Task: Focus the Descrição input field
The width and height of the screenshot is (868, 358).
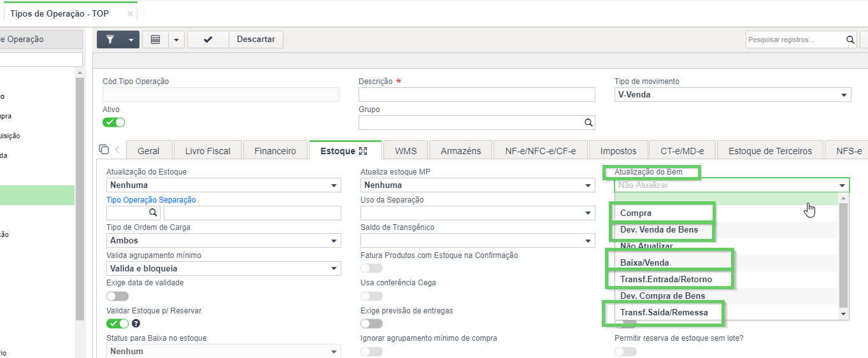Action: pos(476,95)
